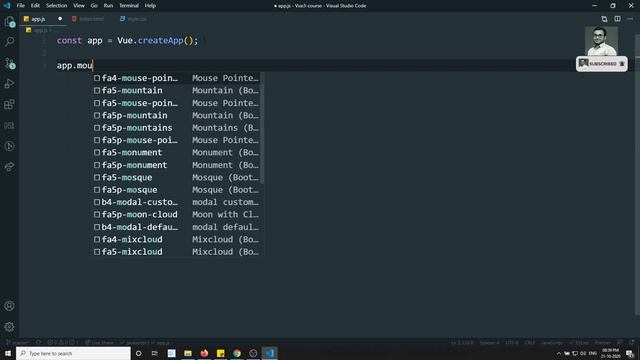Screen dimensions: 640x360
Task: Place cursor on the createApp code line
Action: coord(127,41)
